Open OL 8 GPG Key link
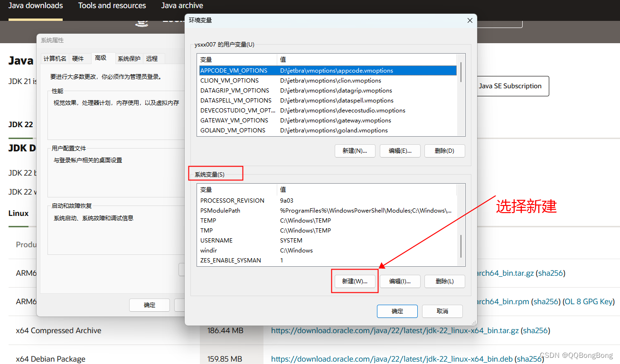Screen dimensions: 620x364 click(589, 301)
